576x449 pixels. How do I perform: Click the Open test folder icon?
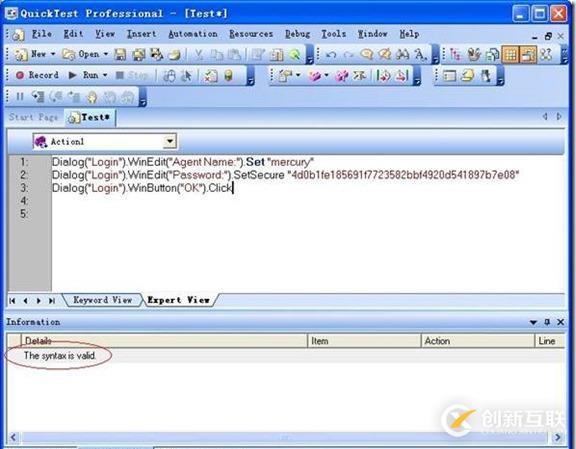[69, 54]
